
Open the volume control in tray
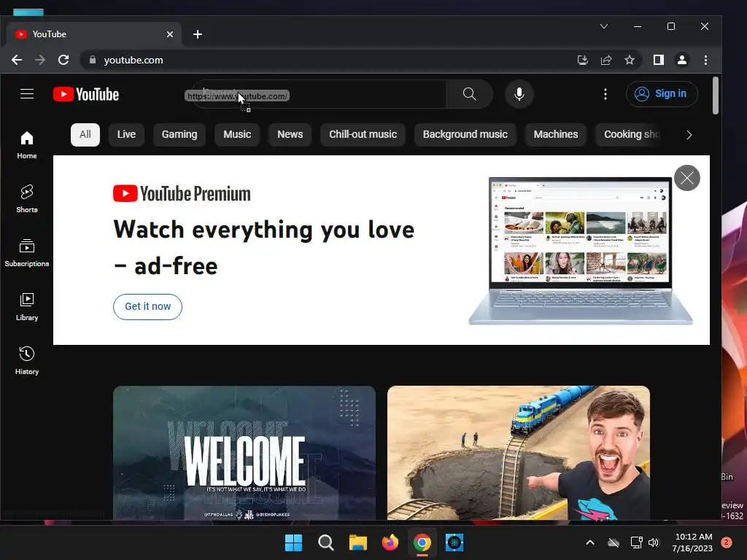653,542
